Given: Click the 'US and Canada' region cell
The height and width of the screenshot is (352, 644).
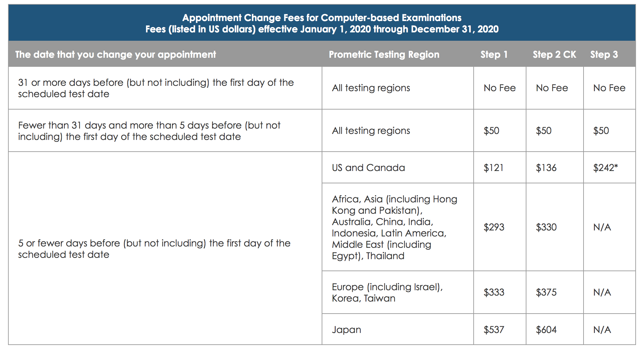Looking at the screenshot, I should point(368,168).
